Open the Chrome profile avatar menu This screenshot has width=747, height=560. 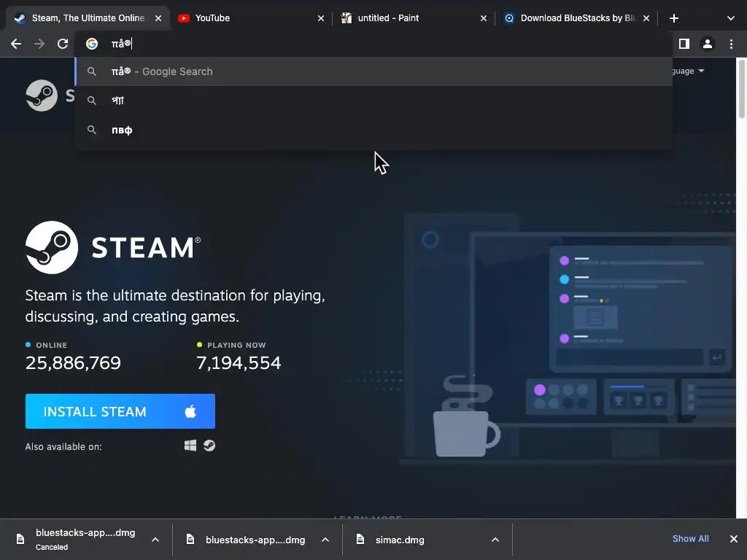click(708, 44)
